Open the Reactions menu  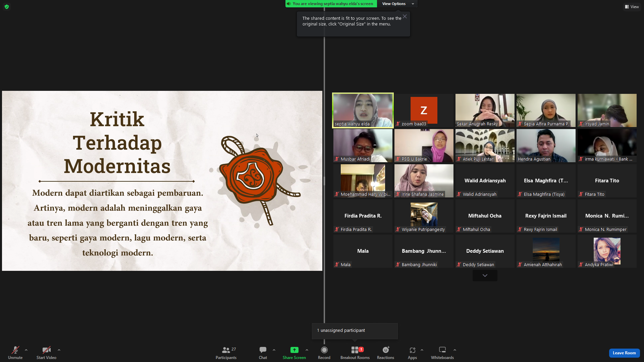click(385, 353)
